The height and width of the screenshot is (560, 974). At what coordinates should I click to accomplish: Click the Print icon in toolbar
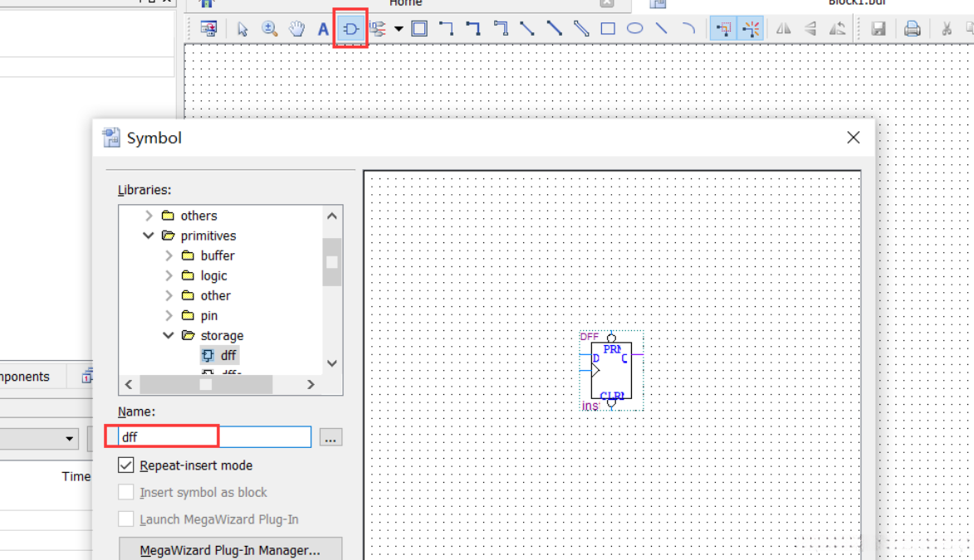(912, 28)
